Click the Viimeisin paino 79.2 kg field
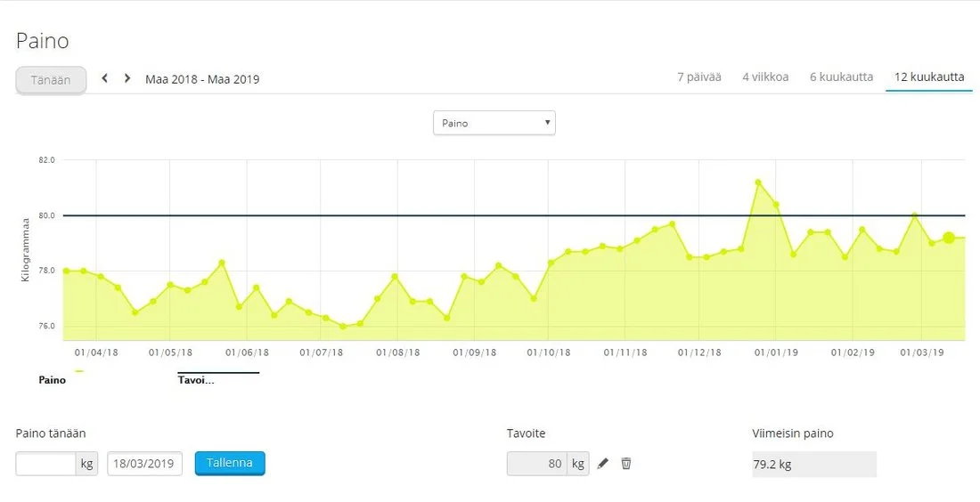 [x=813, y=465]
